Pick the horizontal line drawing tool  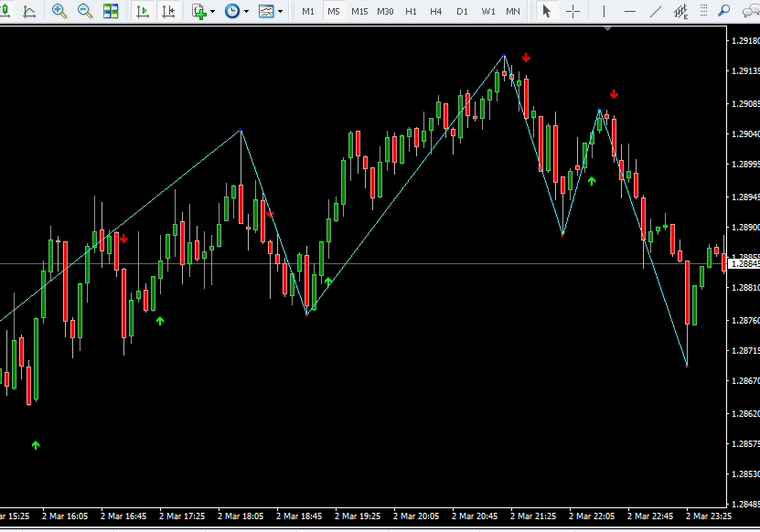(629, 11)
